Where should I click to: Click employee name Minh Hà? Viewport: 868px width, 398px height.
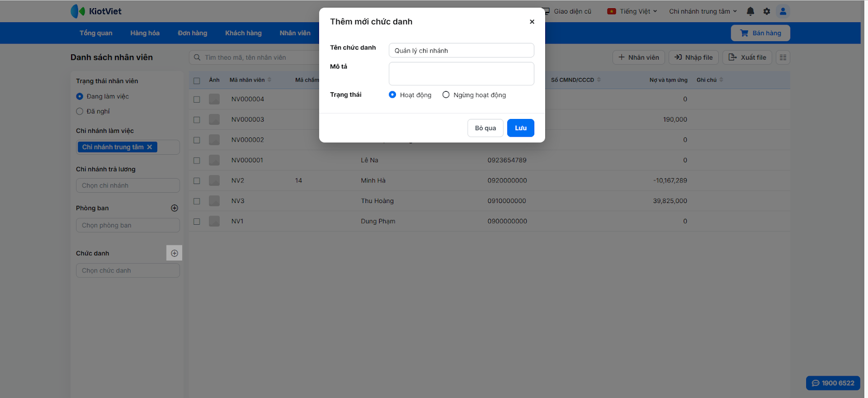[373, 181]
